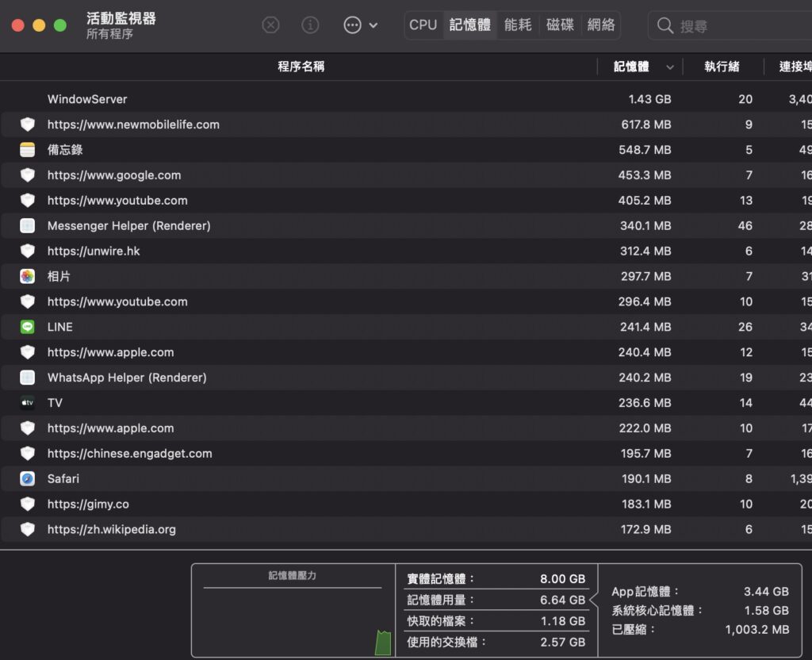Click the shield icon for unwire.hk
812x660 pixels.
(x=28, y=251)
